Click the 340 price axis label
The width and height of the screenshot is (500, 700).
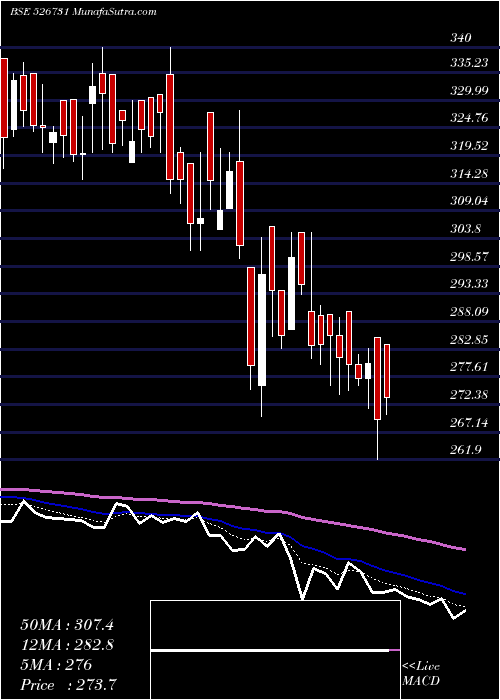461,38
